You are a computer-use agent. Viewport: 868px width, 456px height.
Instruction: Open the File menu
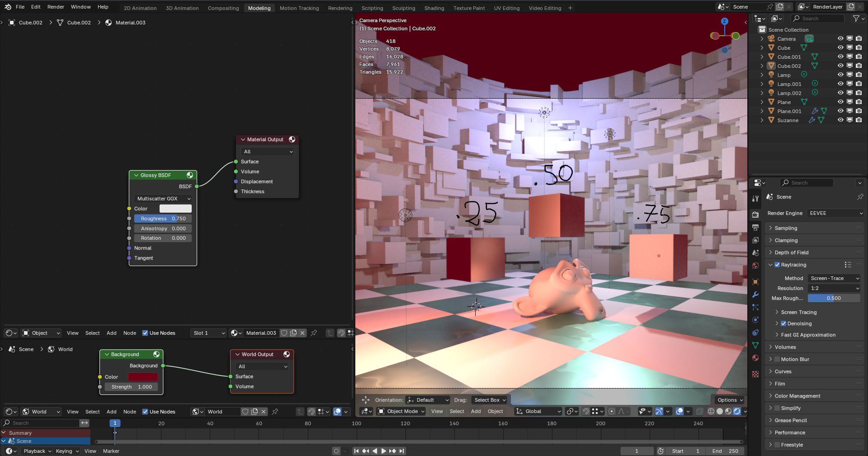(20, 7)
